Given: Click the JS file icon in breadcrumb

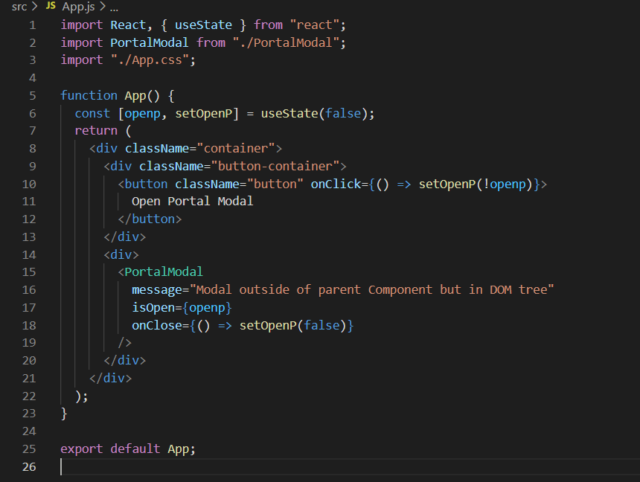Looking at the screenshot, I should coord(51,6).
